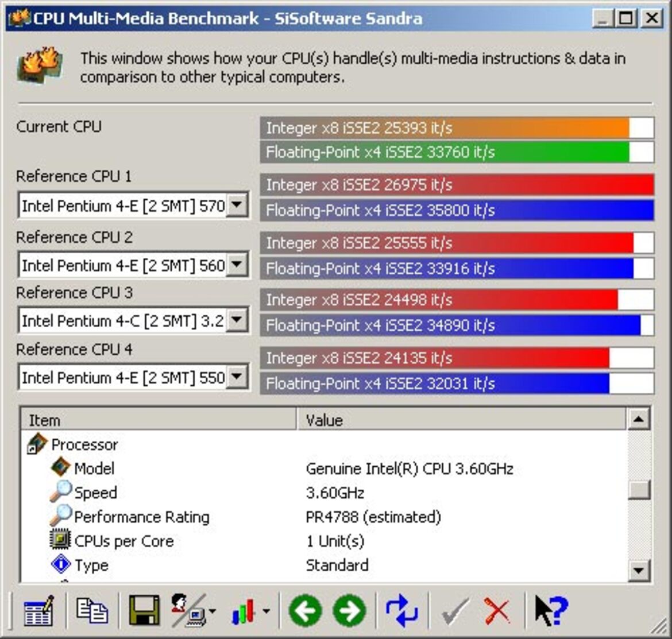Select the Reference CPU 4 combo box text
The width and height of the screenshot is (672, 639).
(x=123, y=378)
